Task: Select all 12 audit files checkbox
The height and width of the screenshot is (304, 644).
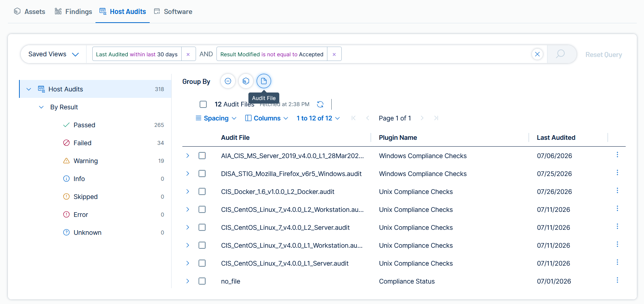Action: point(203,104)
